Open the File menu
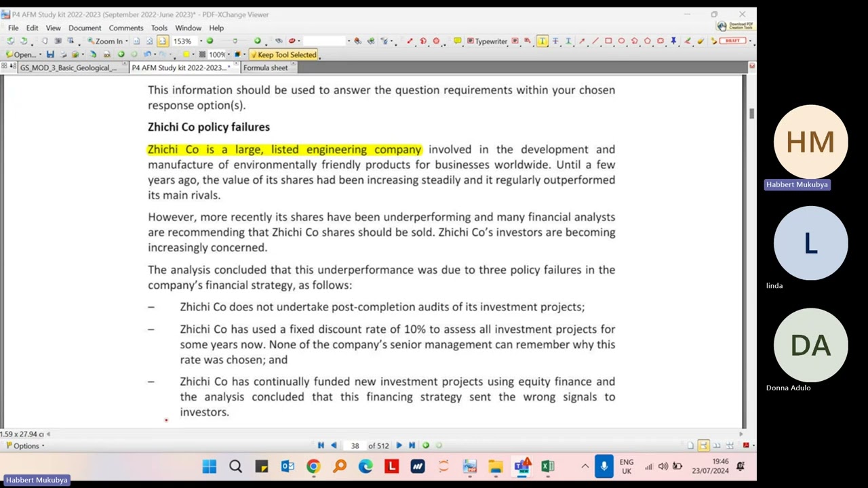The image size is (868, 488). 13,28
